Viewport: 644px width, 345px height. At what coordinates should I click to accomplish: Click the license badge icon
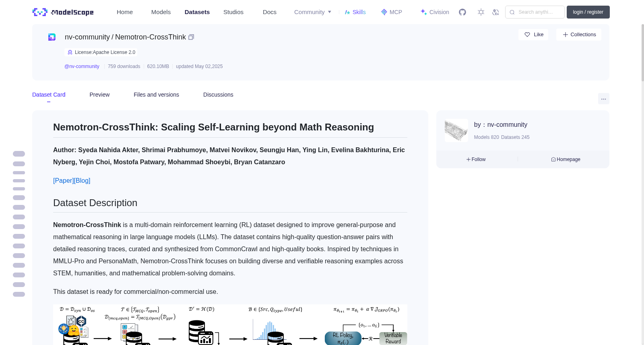pos(70,52)
